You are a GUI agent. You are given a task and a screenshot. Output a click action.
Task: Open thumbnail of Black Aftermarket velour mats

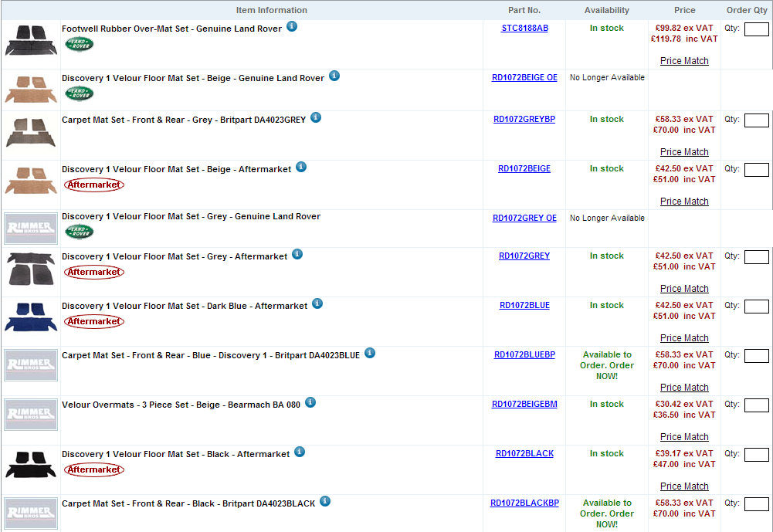(x=31, y=465)
